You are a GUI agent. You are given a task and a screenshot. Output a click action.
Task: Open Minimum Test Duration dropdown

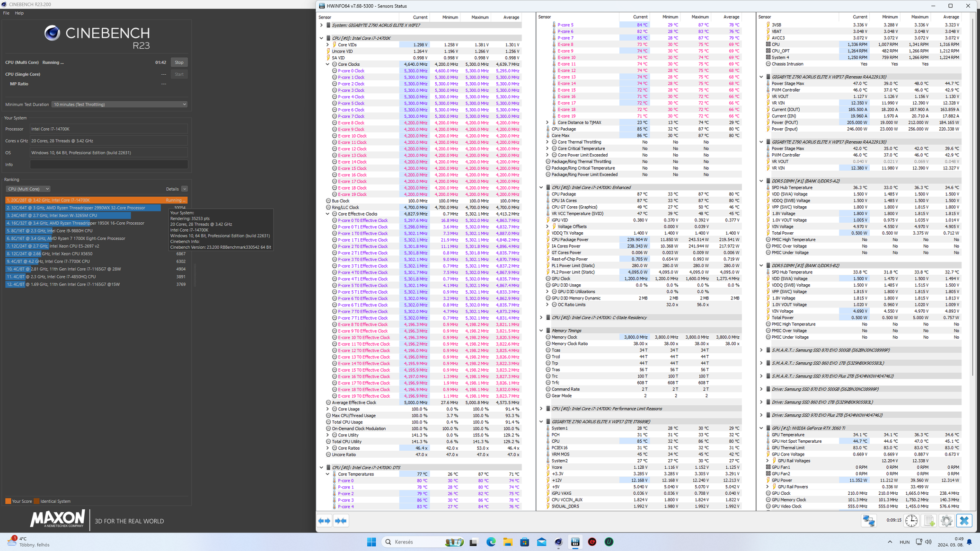tap(119, 105)
